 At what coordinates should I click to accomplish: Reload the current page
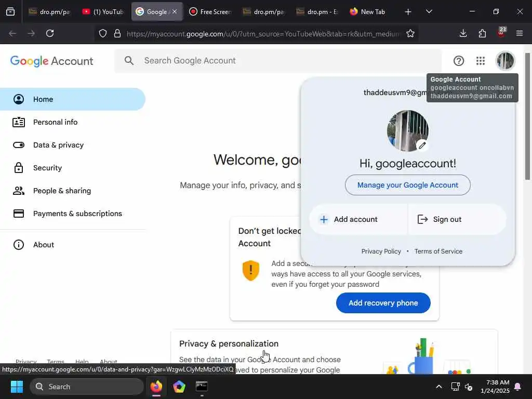[50, 33]
